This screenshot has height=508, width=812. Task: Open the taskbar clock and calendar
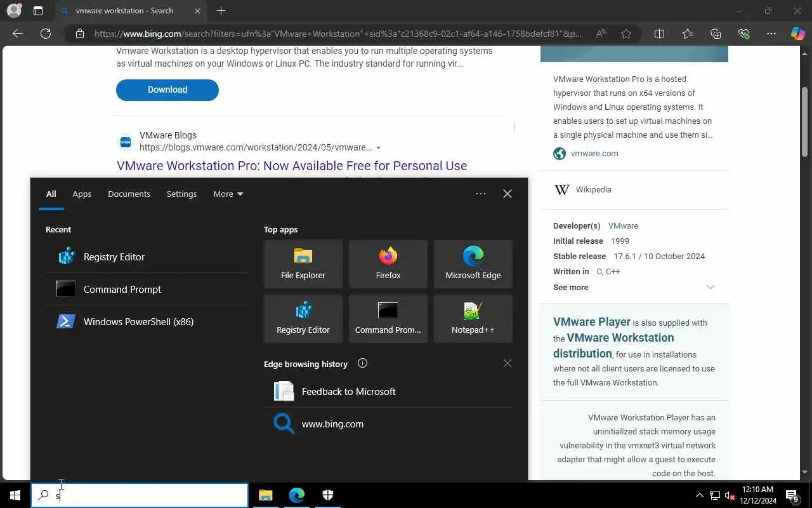click(x=759, y=495)
